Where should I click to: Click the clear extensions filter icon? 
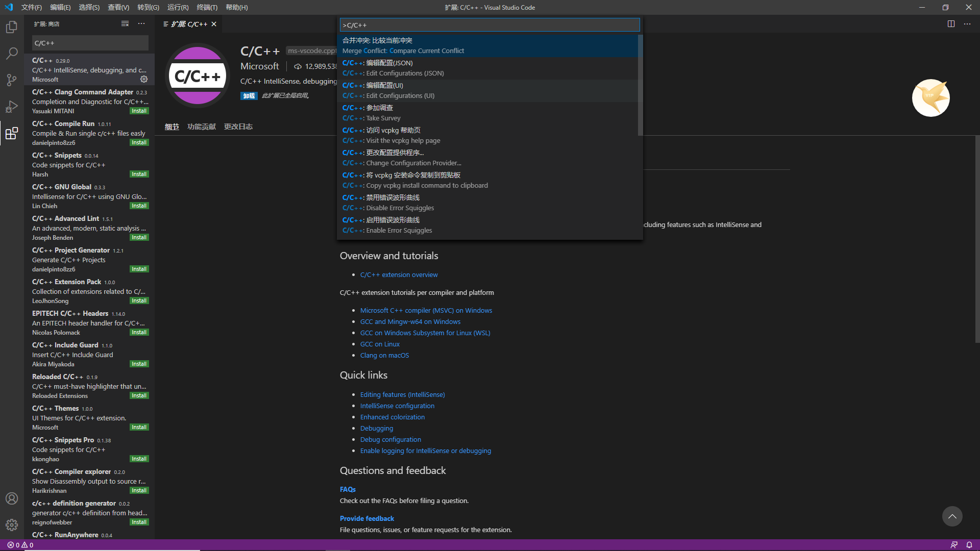pos(125,24)
